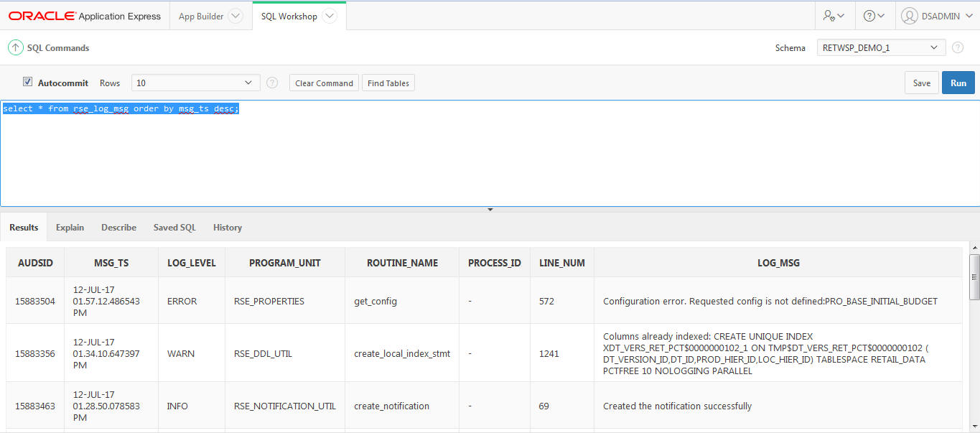Click the Configuration error log message

click(778, 301)
